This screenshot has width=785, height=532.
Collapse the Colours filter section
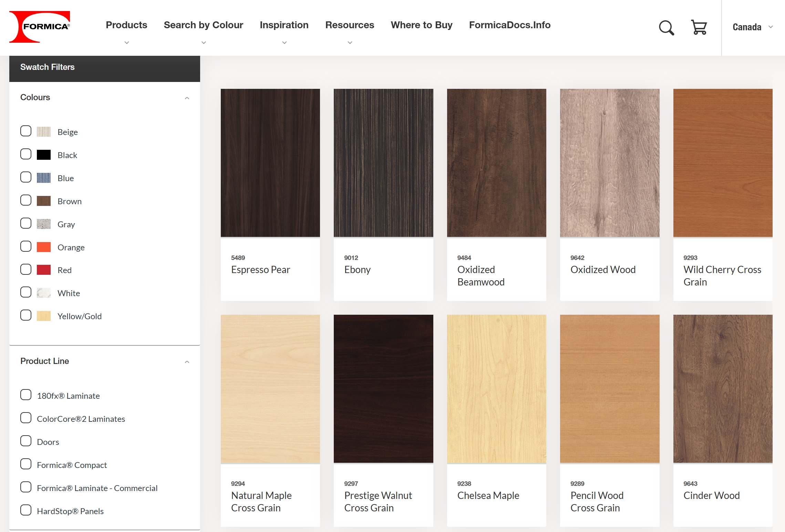[x=187, y=98]
